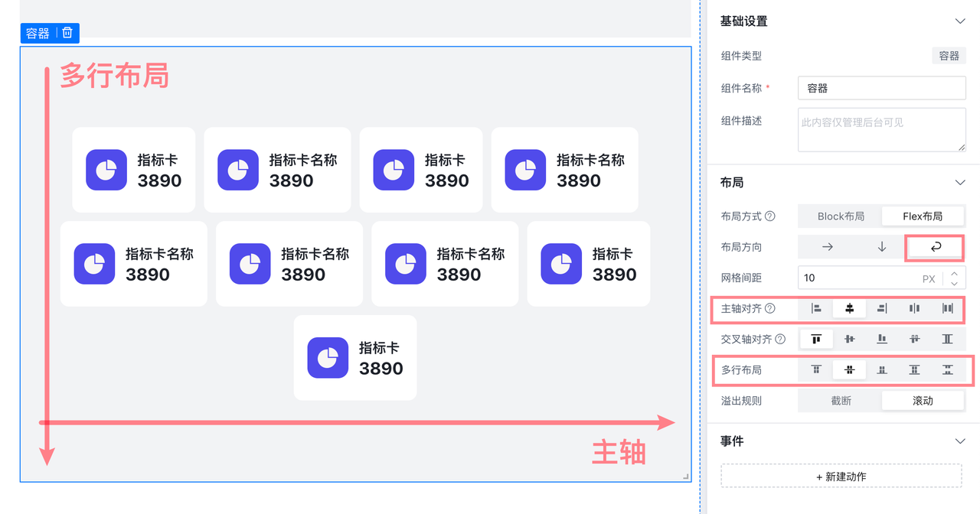Click the 新建动作 button
The width and height of the screenshot is (980, 514).
pos(841,477)
